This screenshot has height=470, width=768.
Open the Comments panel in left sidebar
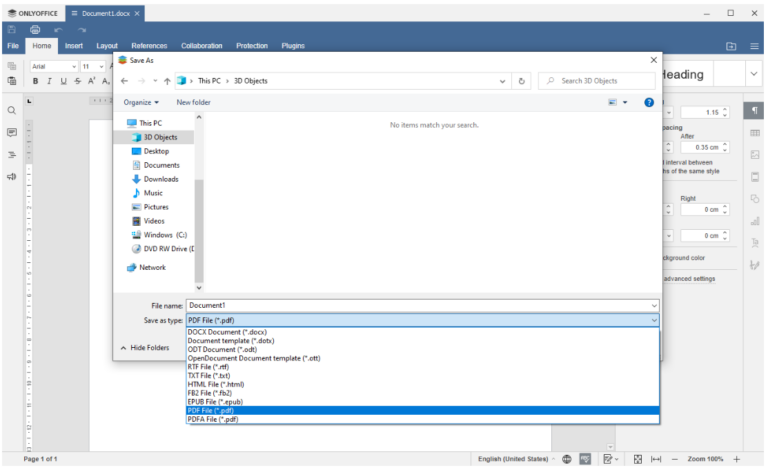click(x=12, y=132)
